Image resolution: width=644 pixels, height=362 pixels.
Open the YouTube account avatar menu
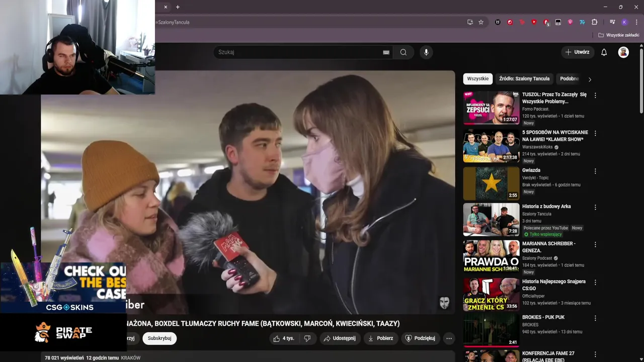click(x=623, y=52)
